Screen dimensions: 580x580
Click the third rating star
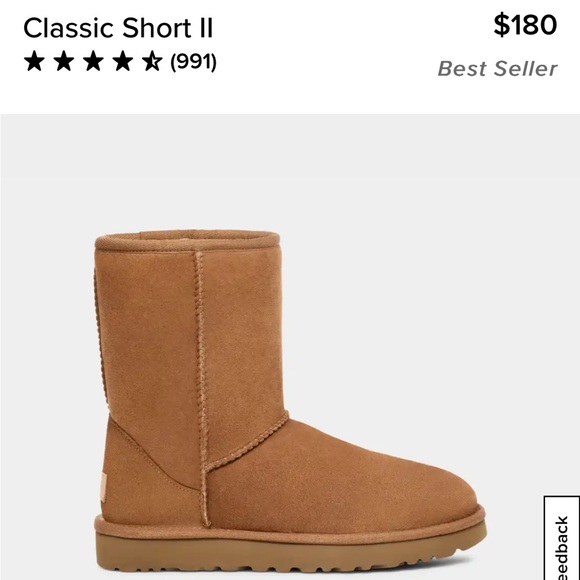tap(93, 61)
